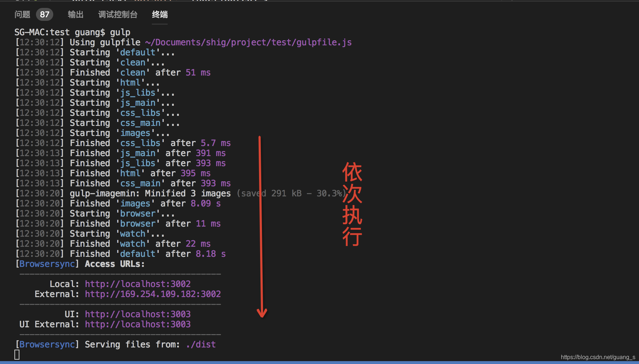Click the ./dist serving path

(x=201, y=345)
